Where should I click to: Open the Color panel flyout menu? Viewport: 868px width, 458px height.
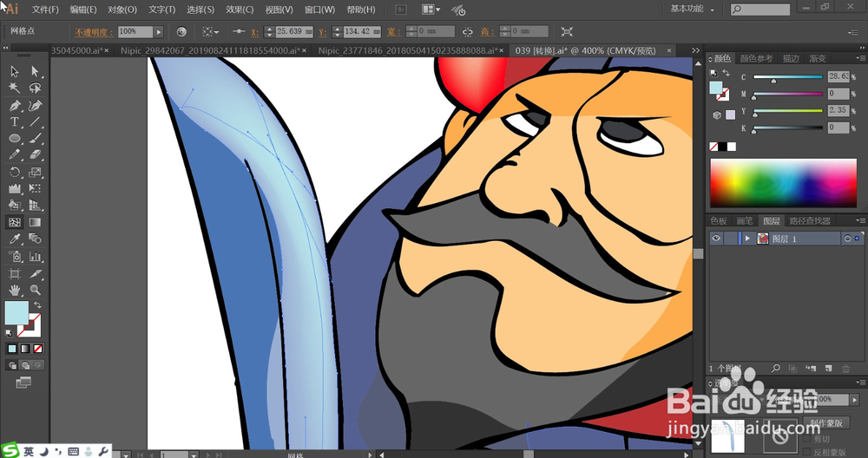860,58
